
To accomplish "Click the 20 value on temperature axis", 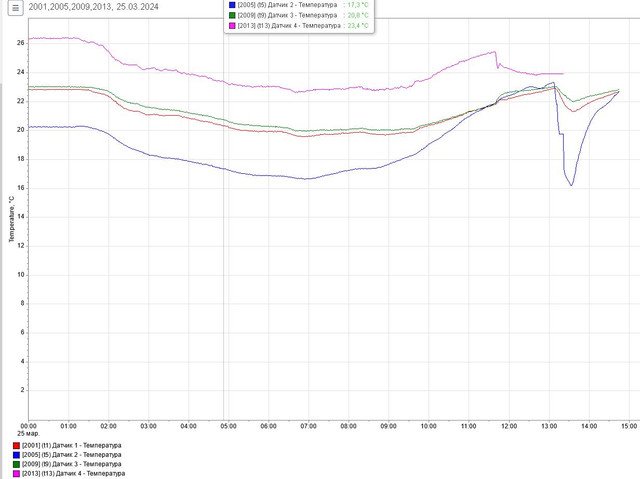I will pos(21,130).
